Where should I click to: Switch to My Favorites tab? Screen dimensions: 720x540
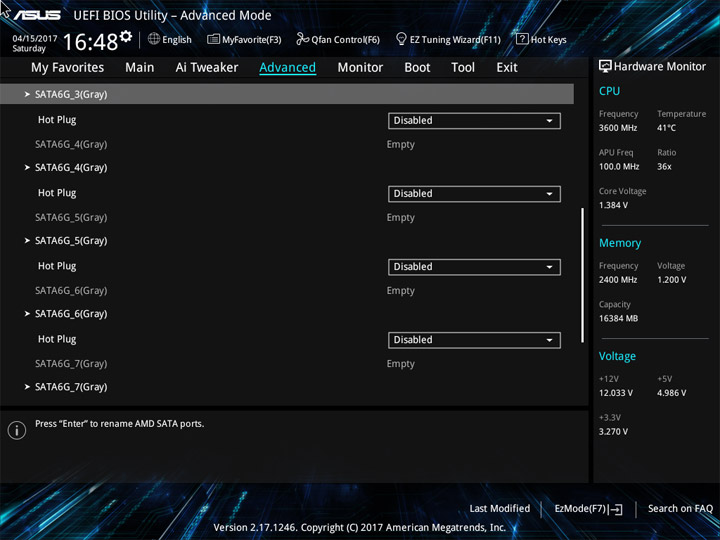pyautogui.click(x=68, y=68)
